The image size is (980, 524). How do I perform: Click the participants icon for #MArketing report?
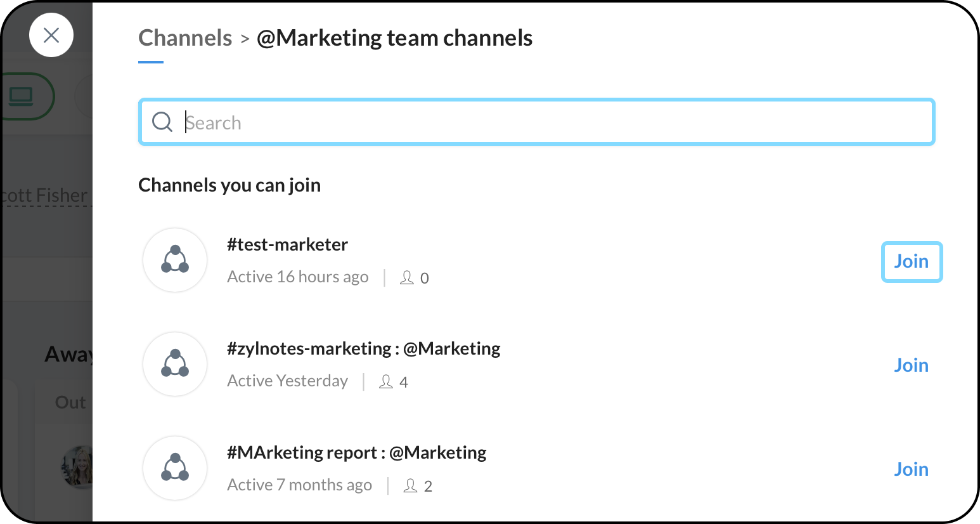click(411, 486)
